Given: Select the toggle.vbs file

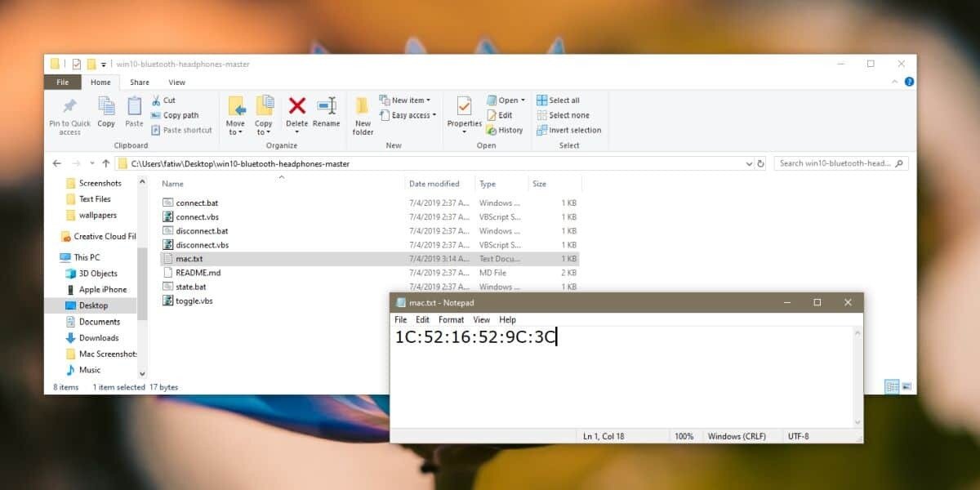Looking at the screenshot, I should 194,301.
